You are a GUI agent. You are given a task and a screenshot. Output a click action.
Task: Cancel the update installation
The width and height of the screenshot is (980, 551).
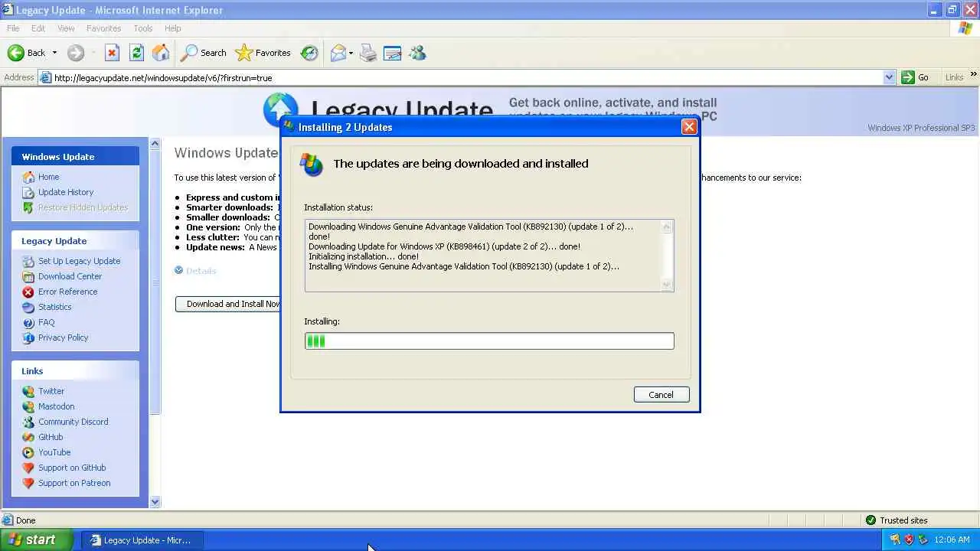point(661,395)
